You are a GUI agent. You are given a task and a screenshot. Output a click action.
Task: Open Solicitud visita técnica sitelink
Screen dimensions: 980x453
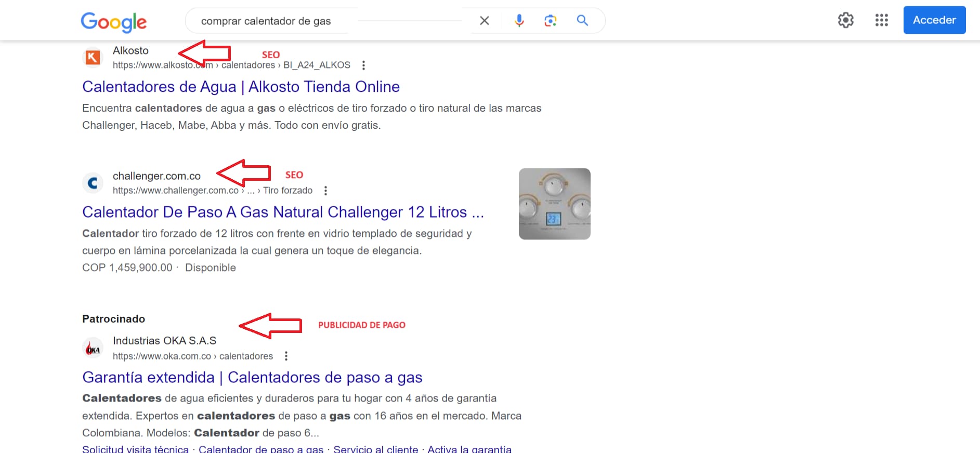(135, 449)
